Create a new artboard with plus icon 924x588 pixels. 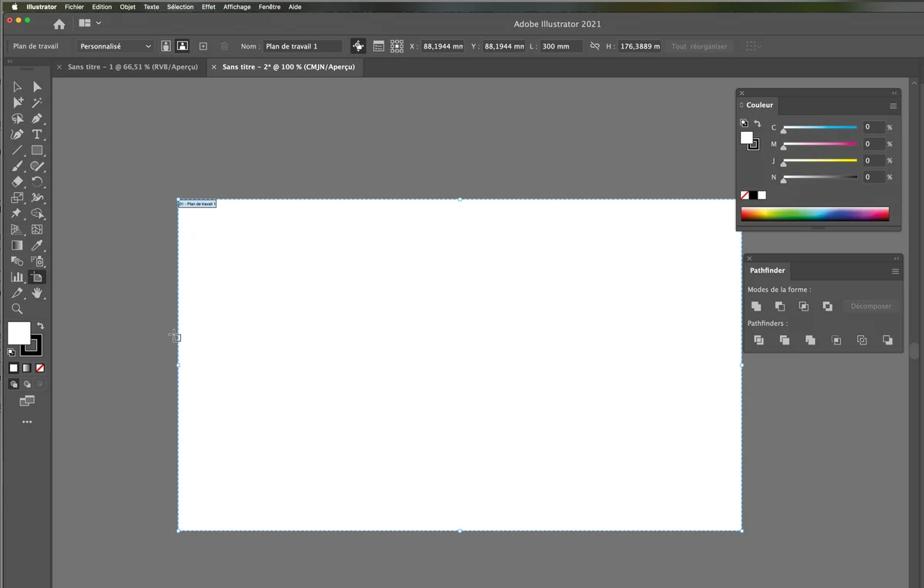tap(203, 46)
